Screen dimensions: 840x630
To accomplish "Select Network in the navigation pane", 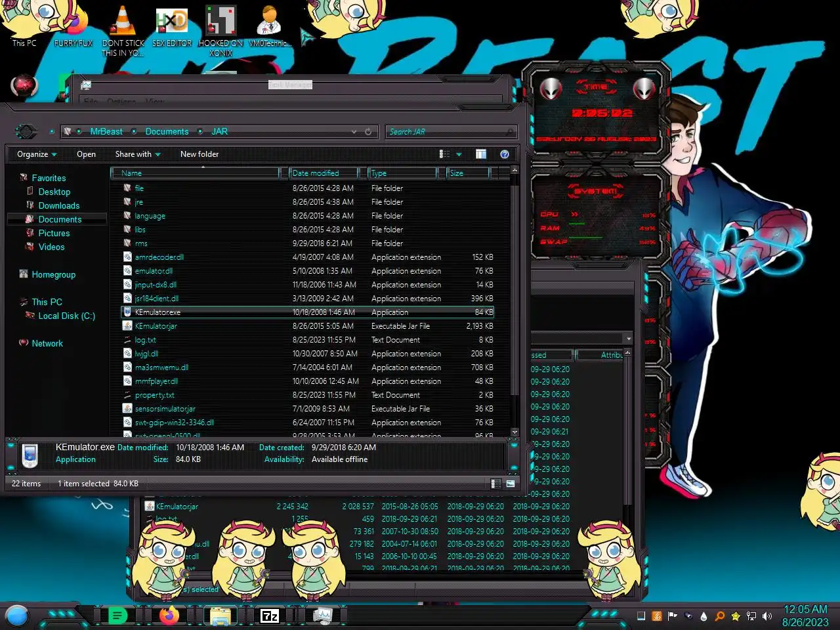I will [47, 343].
